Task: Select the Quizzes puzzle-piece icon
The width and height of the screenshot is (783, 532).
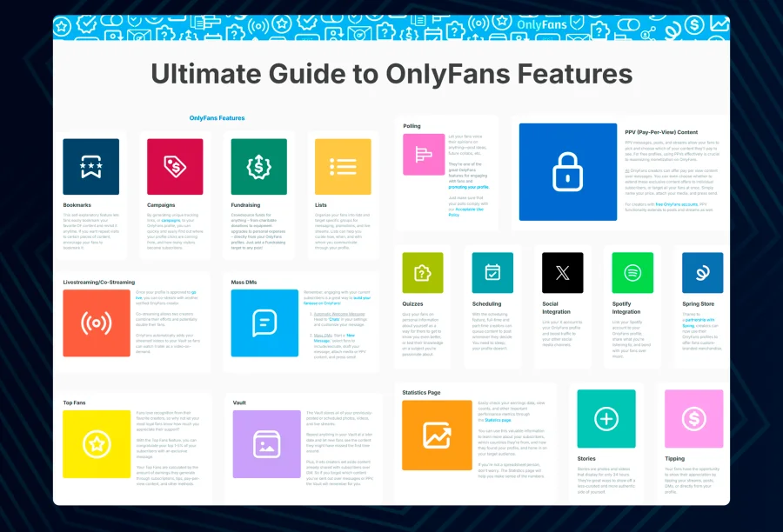Action: 423,272
